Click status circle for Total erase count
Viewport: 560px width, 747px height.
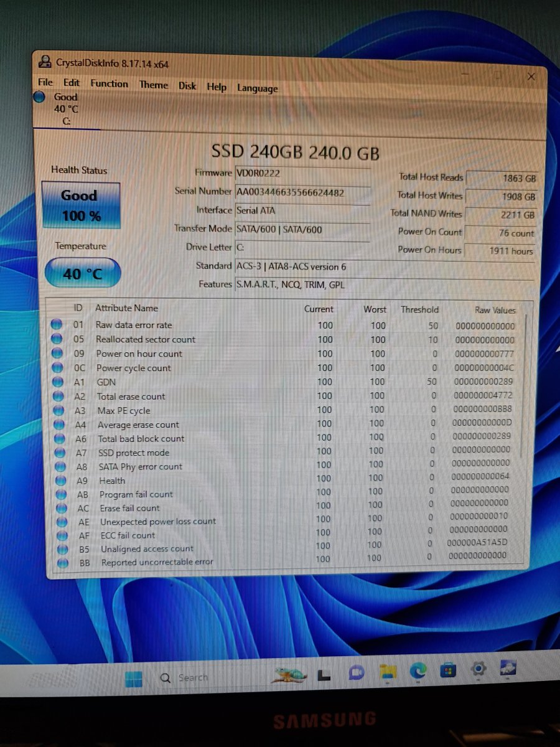(58, 396)
